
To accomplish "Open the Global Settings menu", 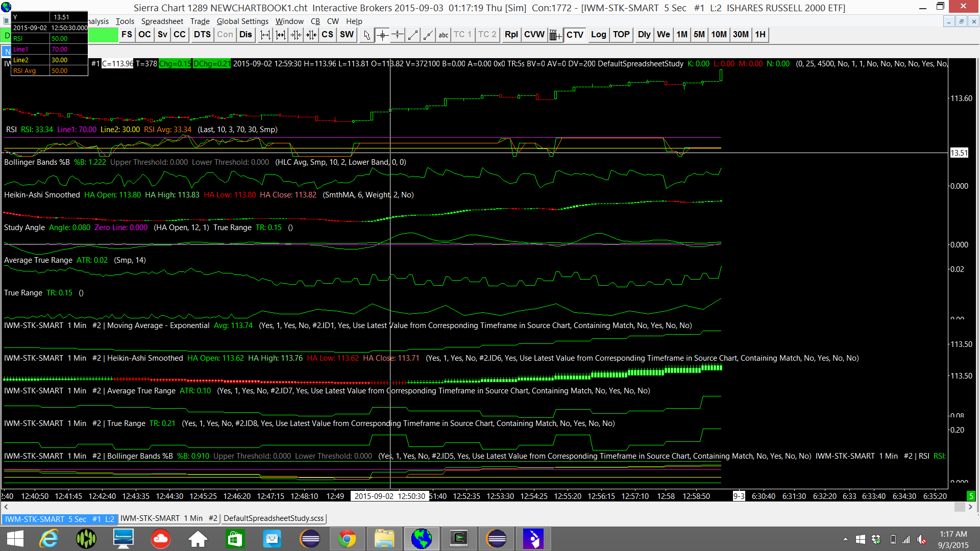I will pyautogui.click(x=242, y=21).
